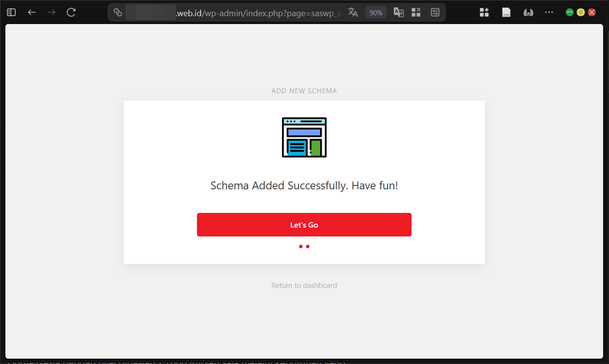The image size is (609, 364).
Task: Click the document notes icon in toolbar
Action: point(506,12)
